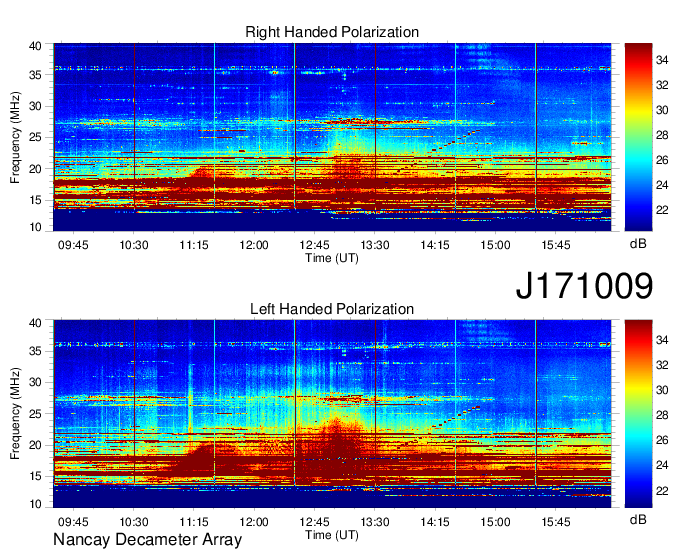680x552 pixels.
Task: Click the 25 MHz tick on Right Handed plot
Action: pos(36,137)
